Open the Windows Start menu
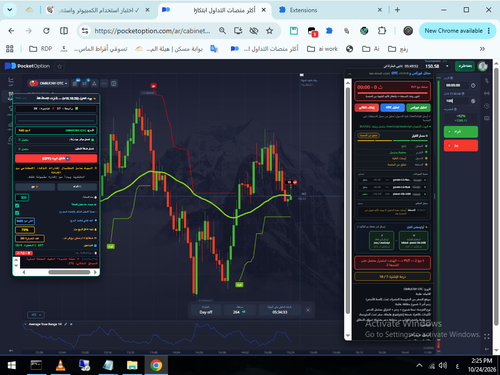The width and height of the screenshot is (500, 375). pyautogui.click(x=12, y=366)
